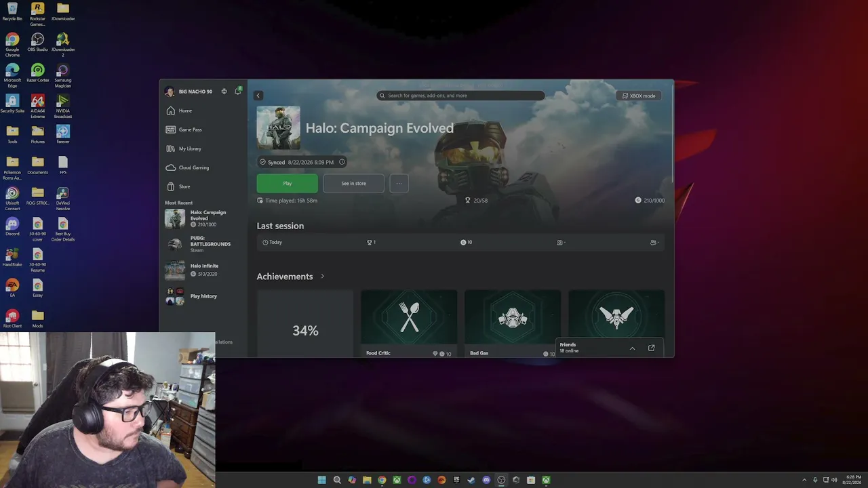Click the Mods folder on desktop

pyautogui.click(x=37, y=319)
